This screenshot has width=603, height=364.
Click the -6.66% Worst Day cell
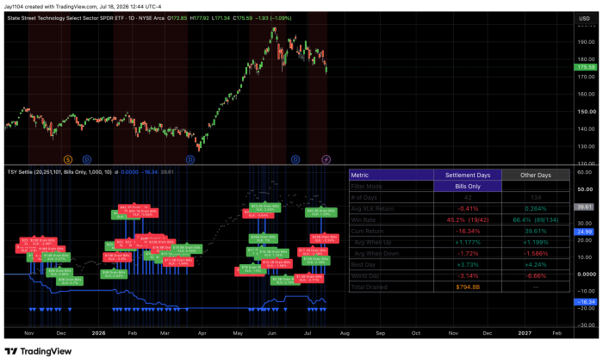tap(536, 275)
